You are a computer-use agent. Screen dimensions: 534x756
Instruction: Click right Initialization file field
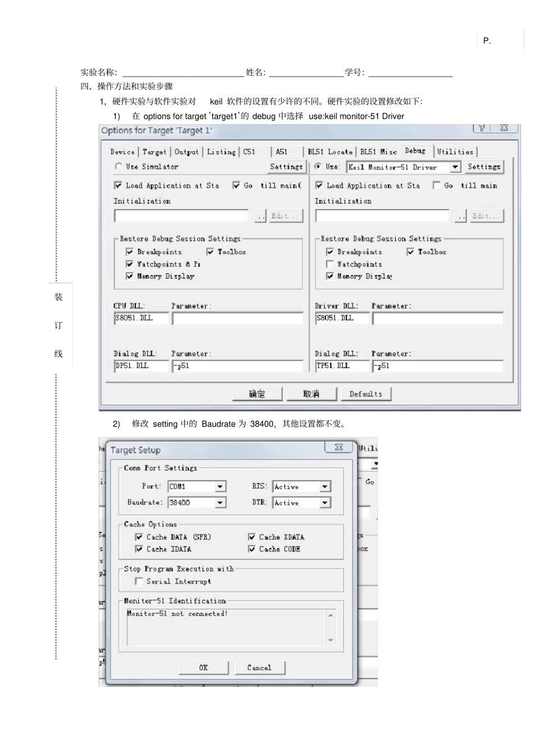pyautogui.click(x=382, y=216)
